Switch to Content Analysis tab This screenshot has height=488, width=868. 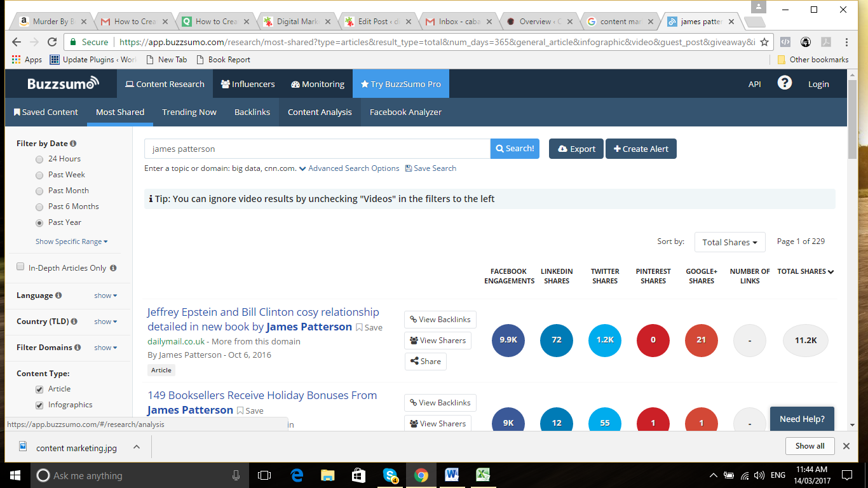(320, 112)
